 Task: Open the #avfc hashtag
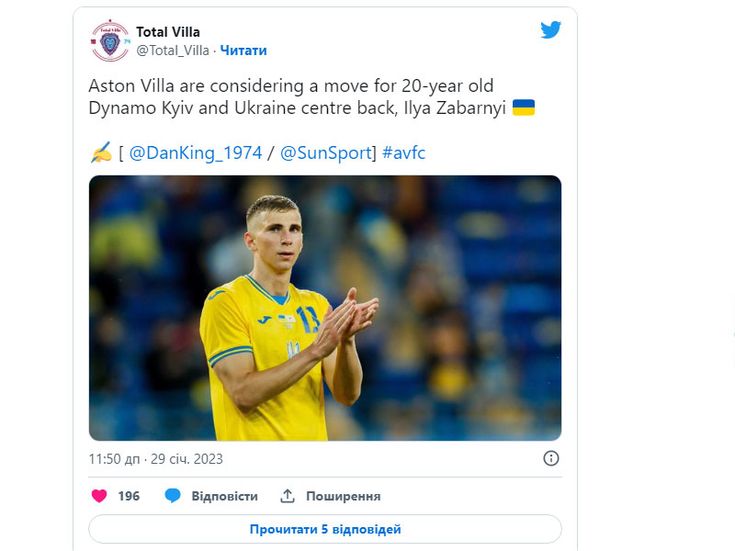pos(404,153)
